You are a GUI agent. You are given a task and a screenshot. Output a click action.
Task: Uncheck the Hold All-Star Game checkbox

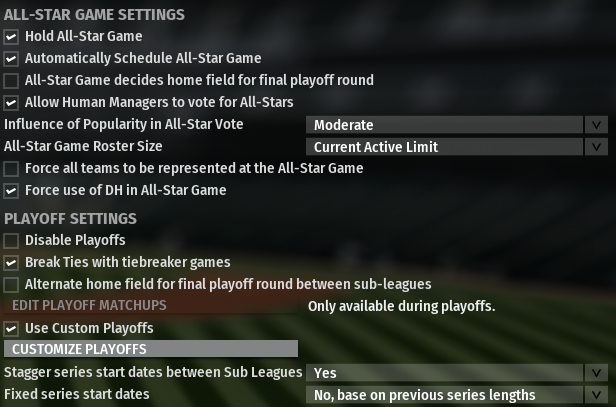tap(11, 37)
